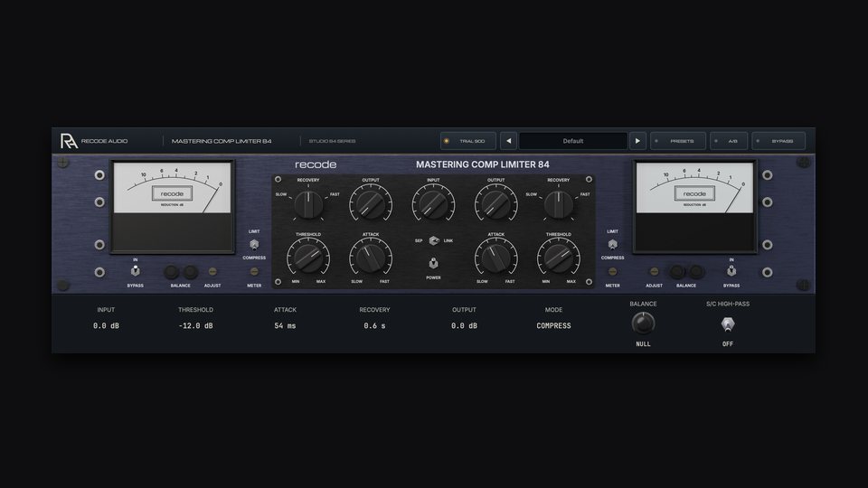
Task: Toggle the Sep/Link switch
Action: (433, 240)
